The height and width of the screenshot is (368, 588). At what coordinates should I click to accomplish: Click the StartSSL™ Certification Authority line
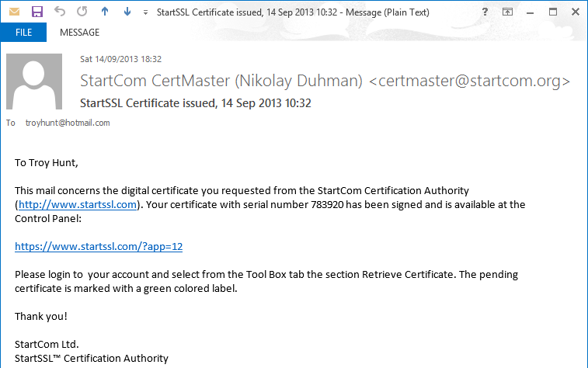pyautogui.click(x=92, y=358)
